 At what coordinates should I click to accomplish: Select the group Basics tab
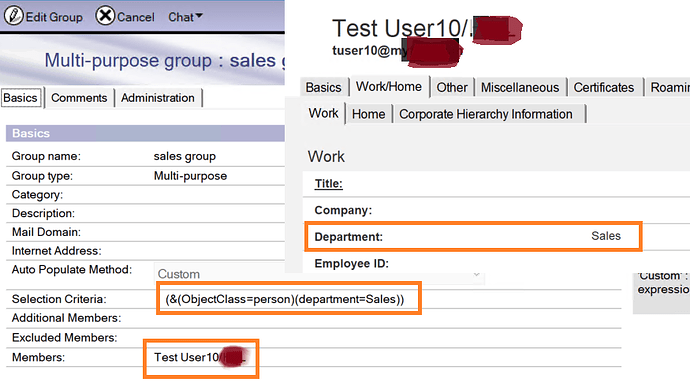20,98
